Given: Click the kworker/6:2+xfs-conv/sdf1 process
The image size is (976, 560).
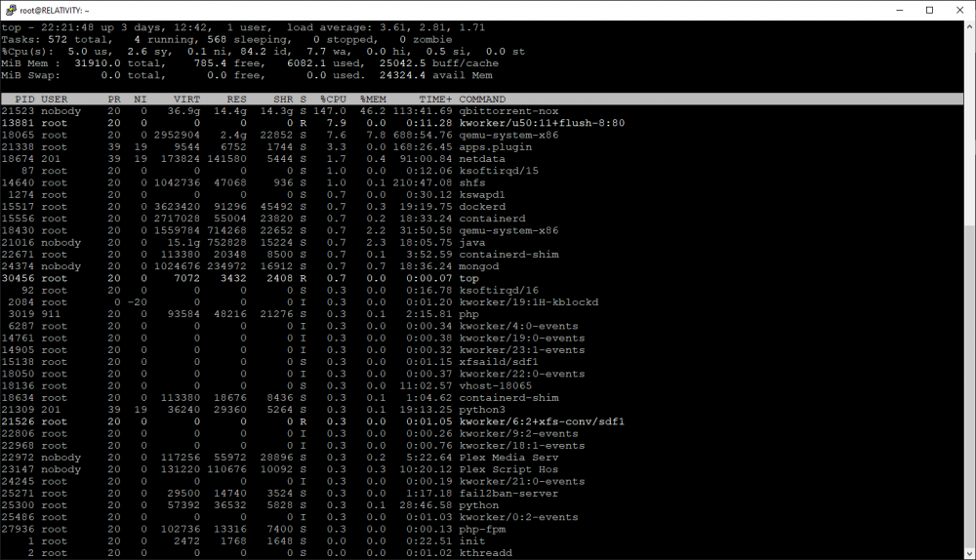Looking at the screenshot, I should [x=542, y=421].
